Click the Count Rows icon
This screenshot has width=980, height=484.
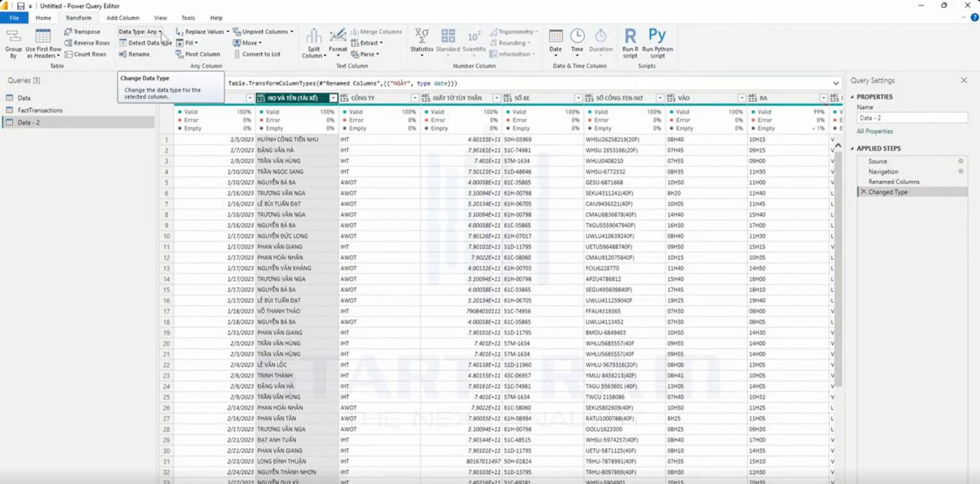[69, 54]
